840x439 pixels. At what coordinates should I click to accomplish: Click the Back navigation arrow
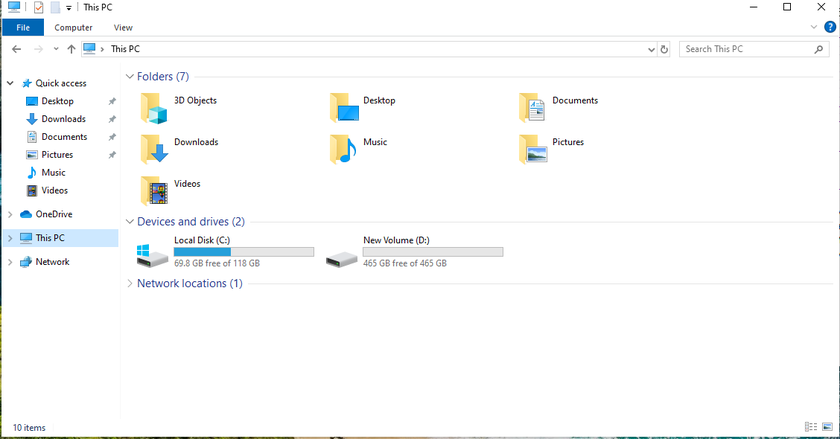click(x=17, y=49)
